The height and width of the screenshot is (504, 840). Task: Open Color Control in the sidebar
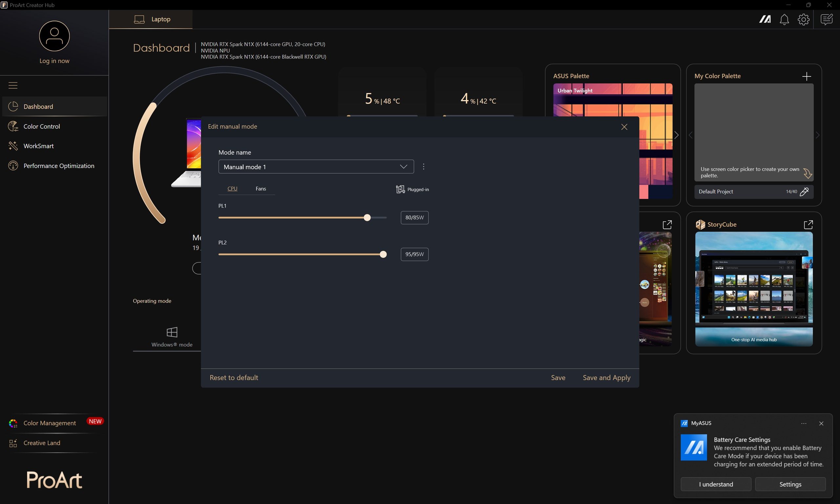[x=55, y=126]
